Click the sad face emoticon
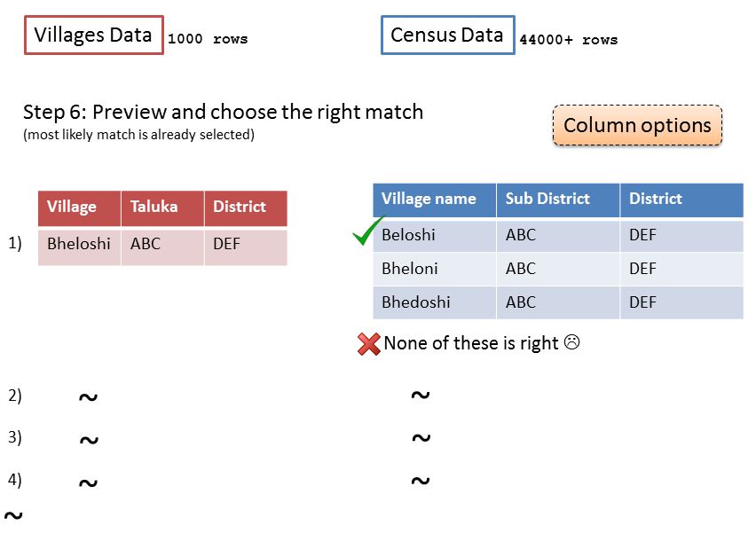The image size is (756, 541). coord(571,342)
